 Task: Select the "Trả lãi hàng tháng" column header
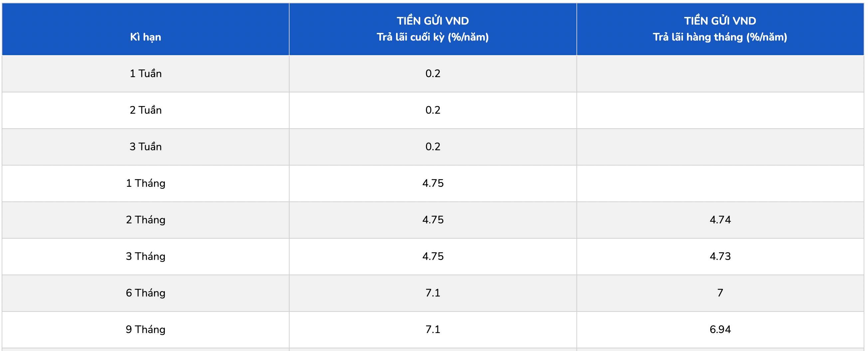click(x=720, y=29)
